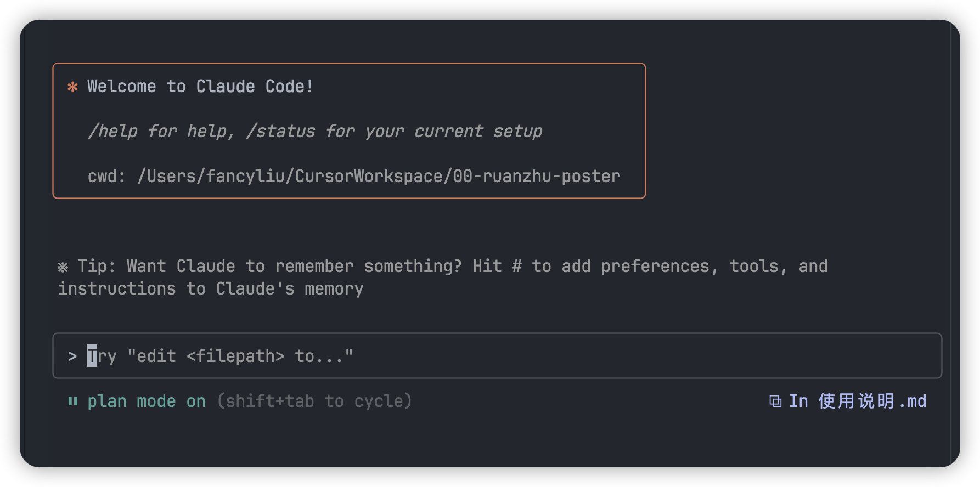980x487 pixels.
Task: Place cursor on the highlighted block cursor
Action: (92, 356)
